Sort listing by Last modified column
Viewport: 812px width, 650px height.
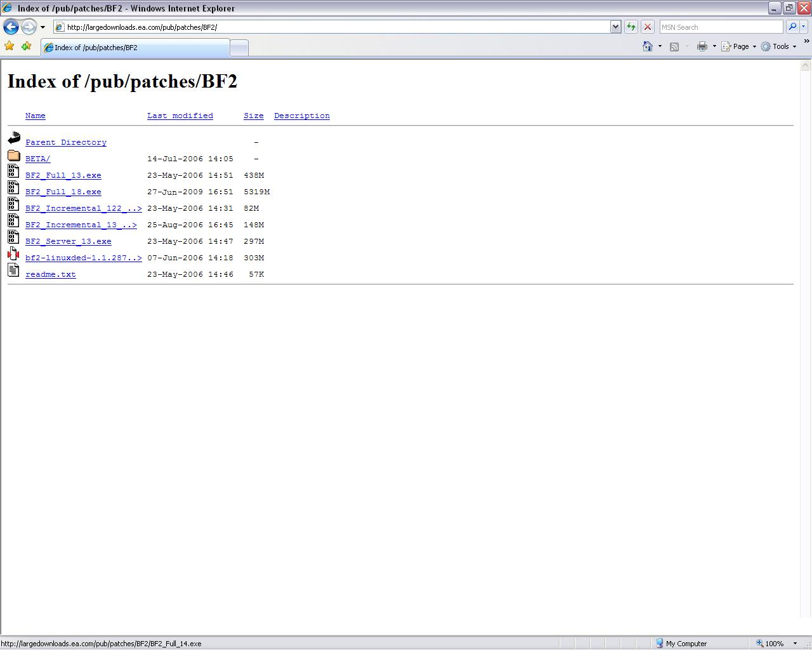coord(180,116)
